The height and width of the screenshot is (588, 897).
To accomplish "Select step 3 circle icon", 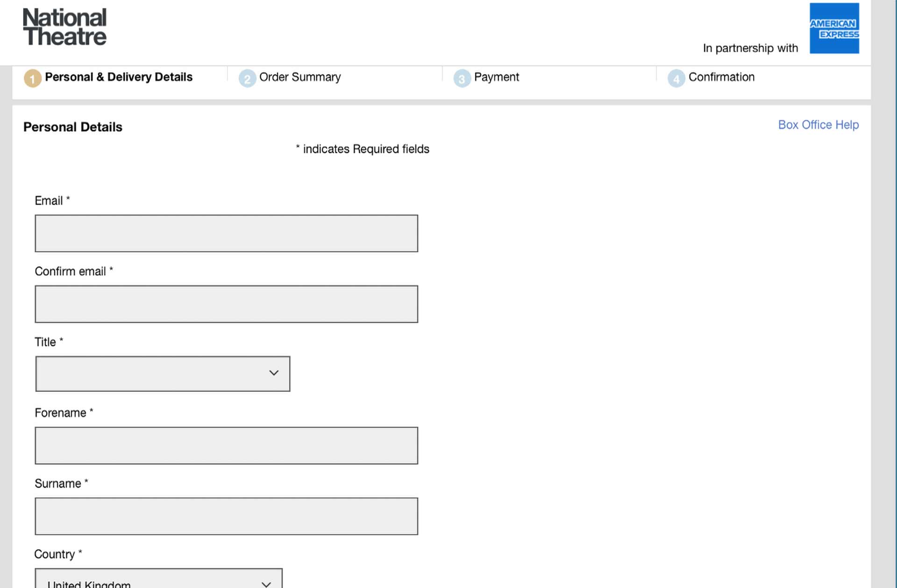I will click(462, 78).
